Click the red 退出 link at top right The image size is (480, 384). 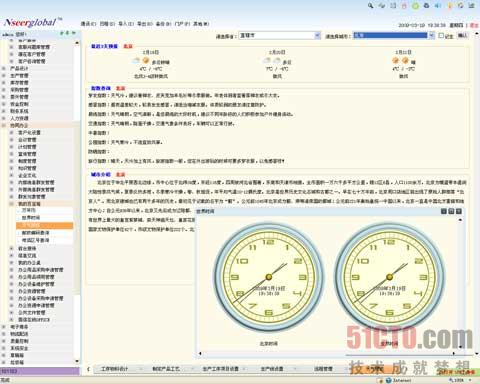(474, 25)
